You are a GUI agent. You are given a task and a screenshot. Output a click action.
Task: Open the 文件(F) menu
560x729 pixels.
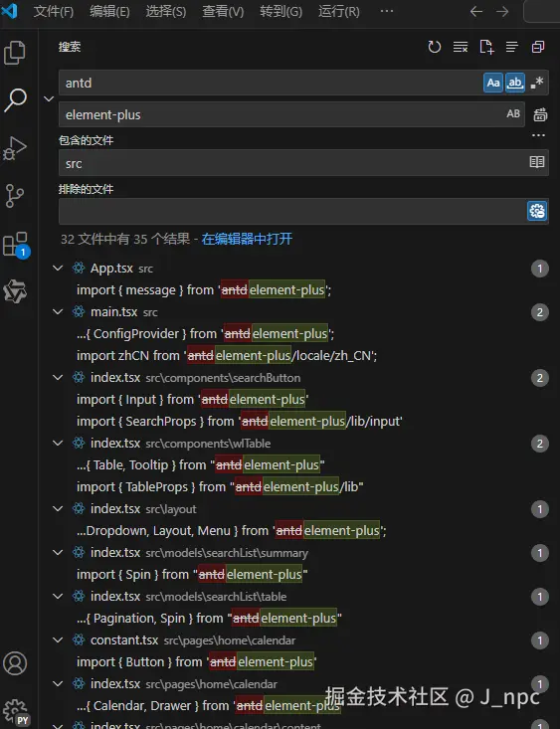coord(54,11)
